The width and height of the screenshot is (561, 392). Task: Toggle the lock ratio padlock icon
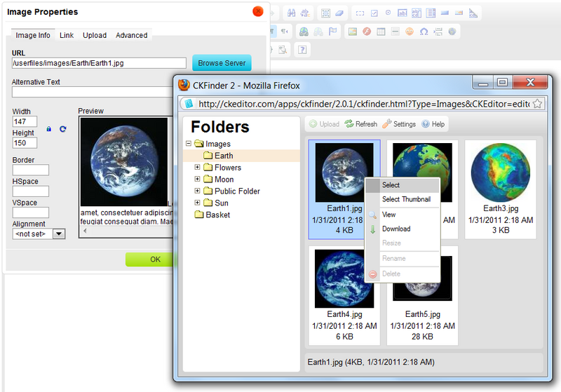click(x=48, y=129)
